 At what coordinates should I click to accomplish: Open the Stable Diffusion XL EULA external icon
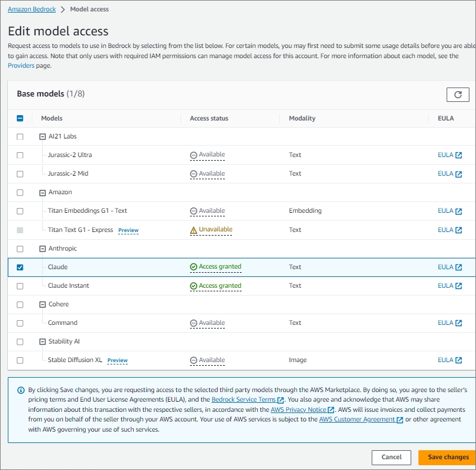point(459,360)
